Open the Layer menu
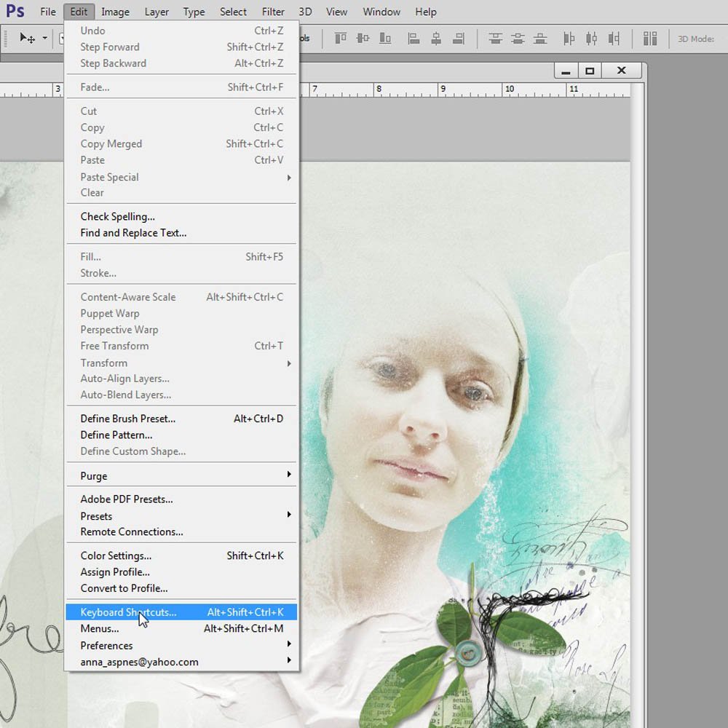 (x=157, y=12)
